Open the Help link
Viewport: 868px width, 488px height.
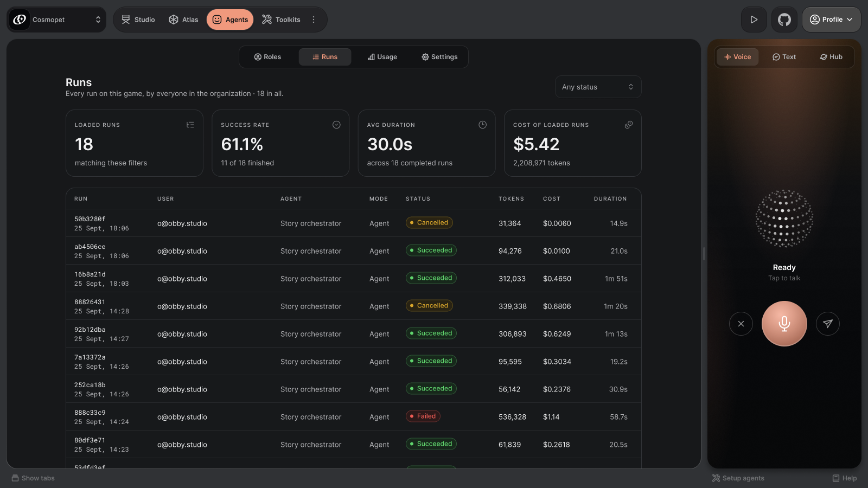[845, 478]
